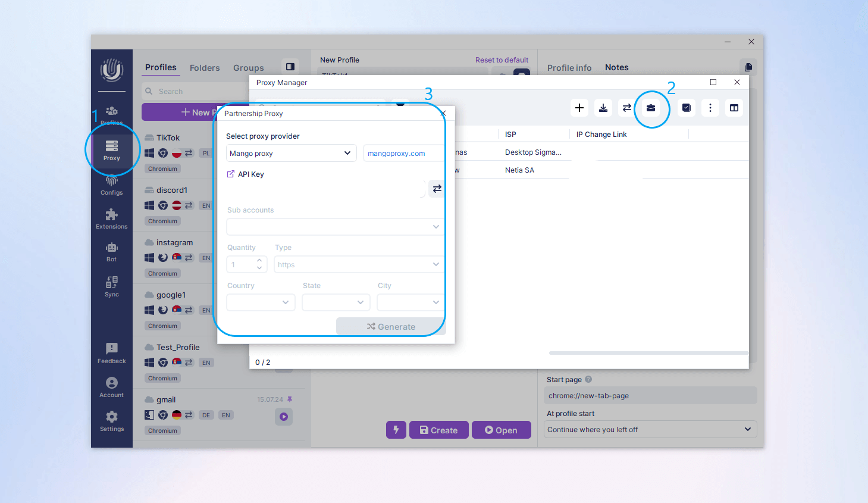
Task: Open the Proxy section in sidebar
Action: tap(111, 149)
